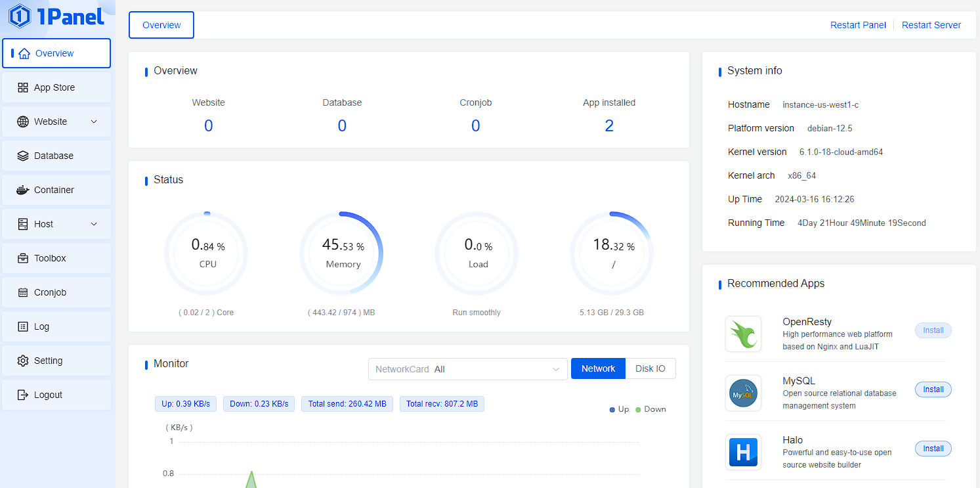Viewport: 980px width, 488px height.
Task: Switch monitor to Network view
Action: pos(598,368)
